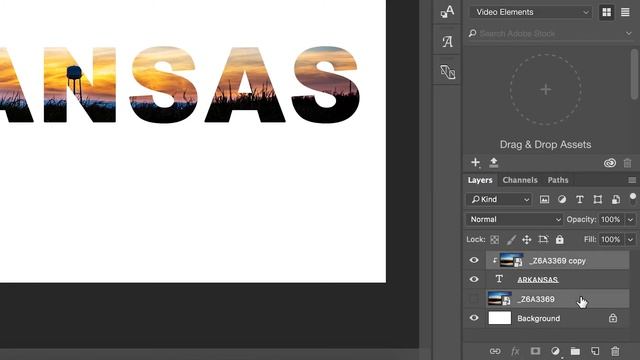Select the _Z6A3369 copy layer thumbnail
640x360 pixels.
pos(511,260)
